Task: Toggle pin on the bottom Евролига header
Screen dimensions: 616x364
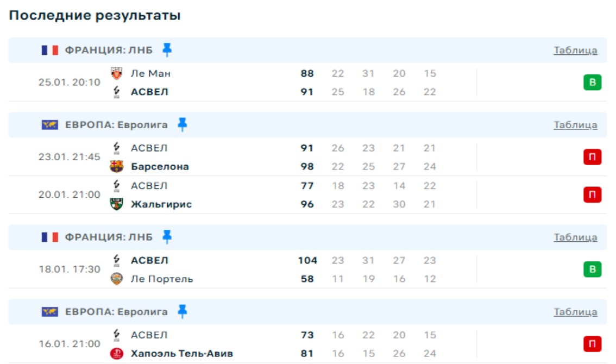Action: point(183,312)
